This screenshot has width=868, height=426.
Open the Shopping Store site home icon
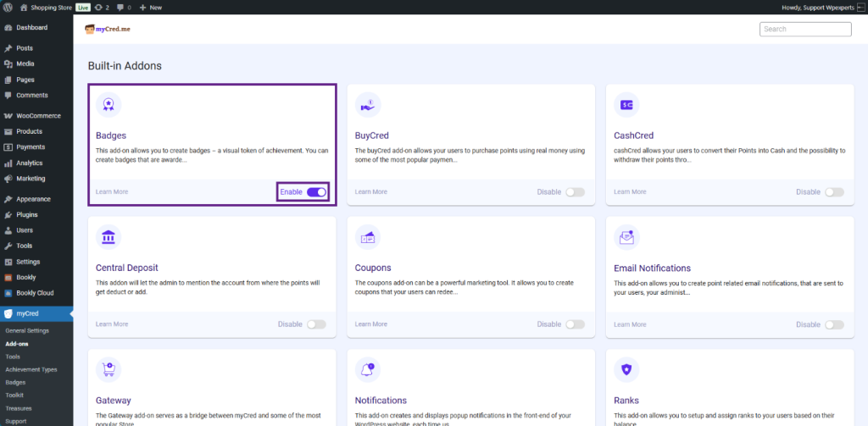pyautogui.click(x=24, y=8)
